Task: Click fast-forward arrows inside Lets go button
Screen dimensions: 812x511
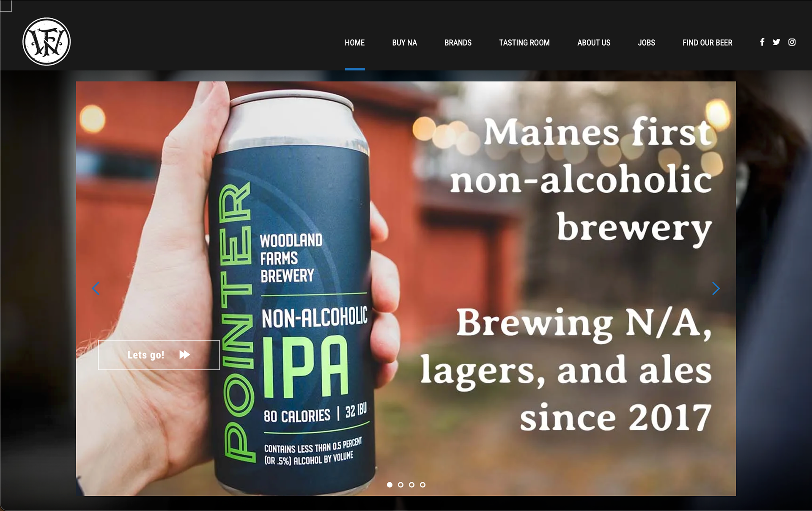Action: (x=184, y=355)
